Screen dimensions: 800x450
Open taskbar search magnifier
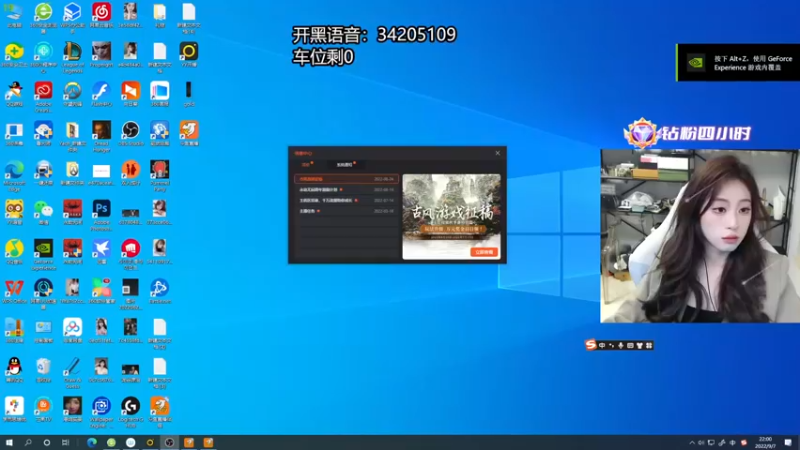coord(28,442)
